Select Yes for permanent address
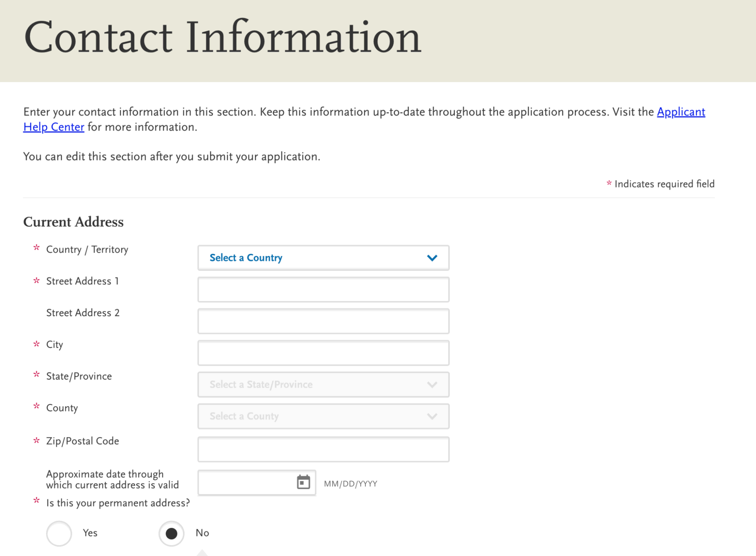The height and width of the screenshot is (556, 756). coord(59,533)
